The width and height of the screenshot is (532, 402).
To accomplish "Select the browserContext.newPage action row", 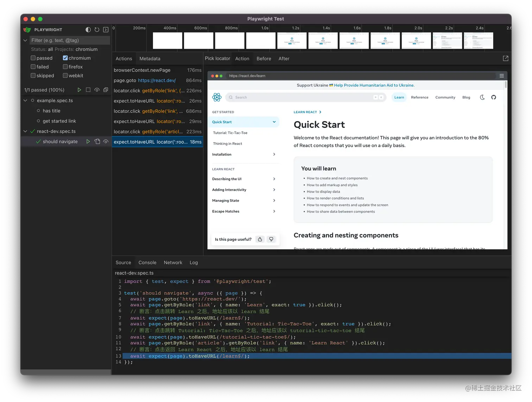I will 157,70.
